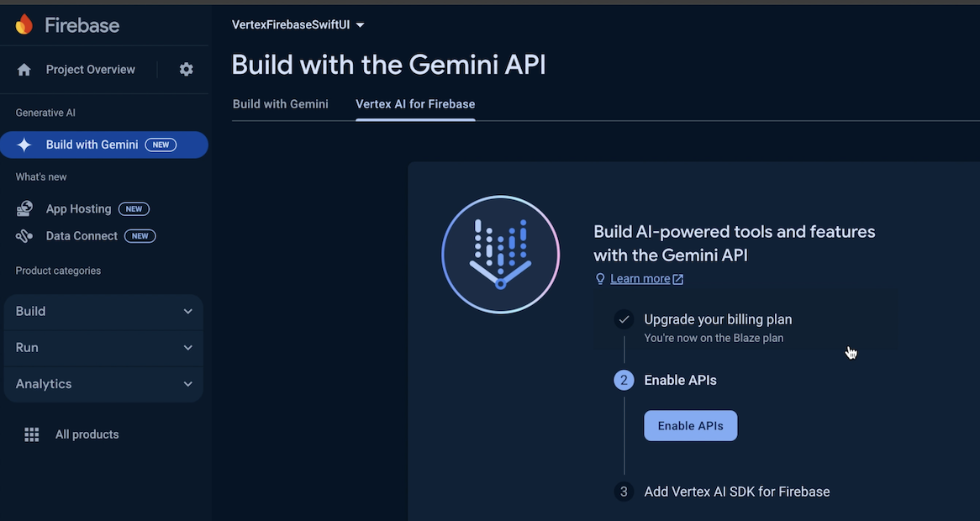Viewport: 980px width, 521px height.
Task: Open the Data Connect sidebar item
Action: point(82,236)
